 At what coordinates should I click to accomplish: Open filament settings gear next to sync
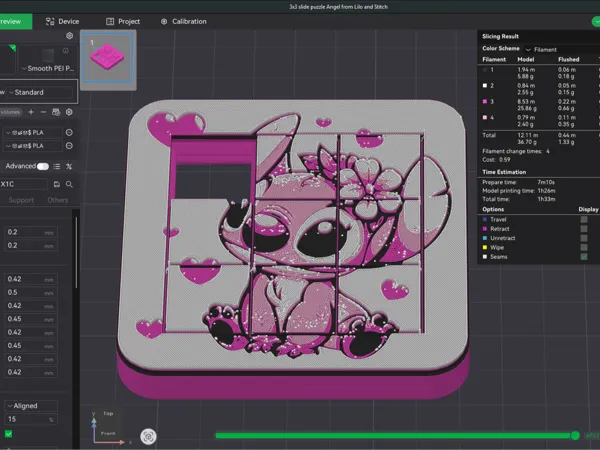(x=69, y=112)
